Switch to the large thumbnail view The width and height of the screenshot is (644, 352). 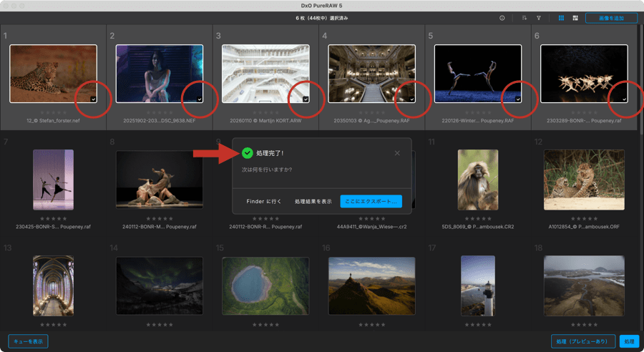[x=575, y=18]
